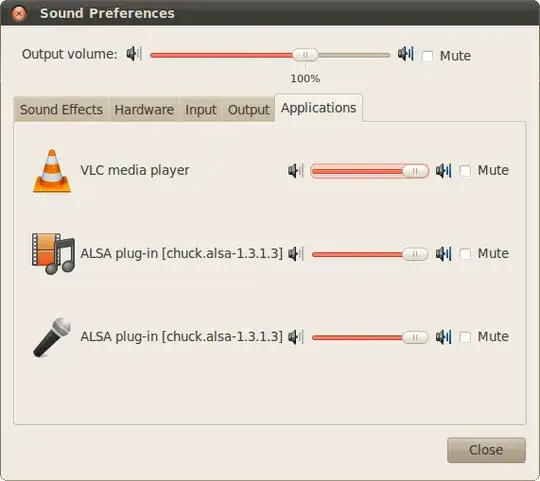Click the VLC media player label
This screenshot has width=540, height=481.
click(x=135, y=170)
